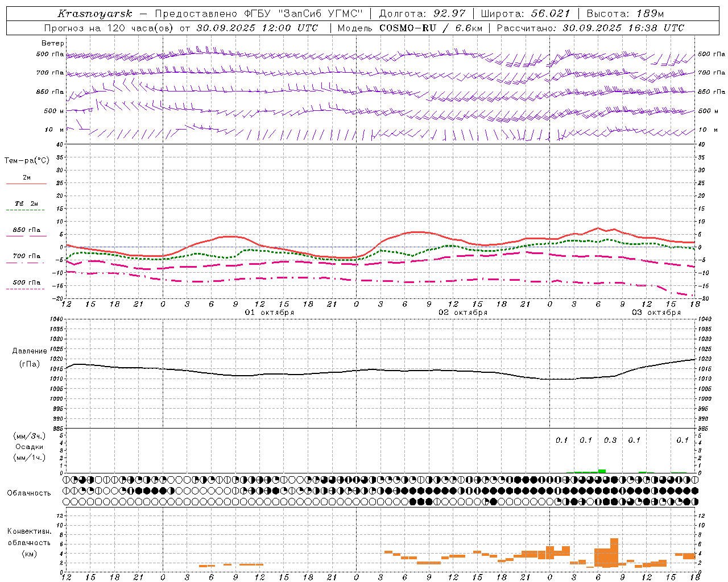Select the text Предоставлено ФГБУ "ЗапСиб УГМС"
This screenshot has height=582, width=728.
[x=258, y=14]
